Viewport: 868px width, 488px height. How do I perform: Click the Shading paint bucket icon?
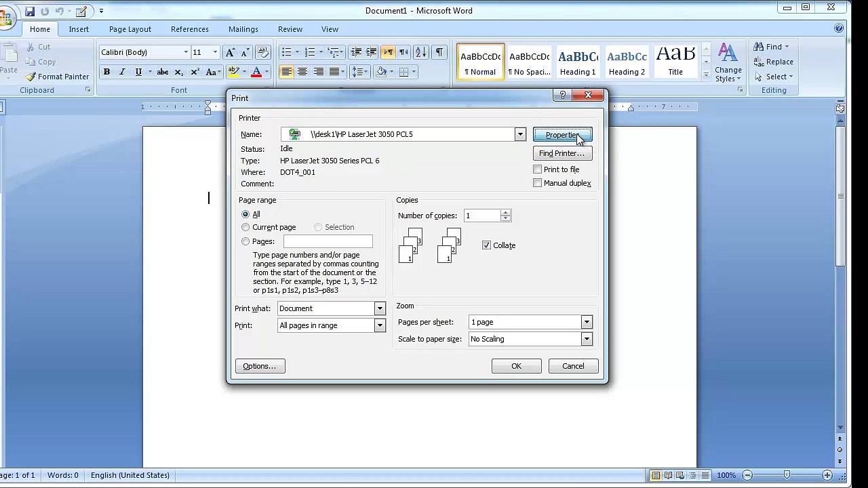[381, 72]
